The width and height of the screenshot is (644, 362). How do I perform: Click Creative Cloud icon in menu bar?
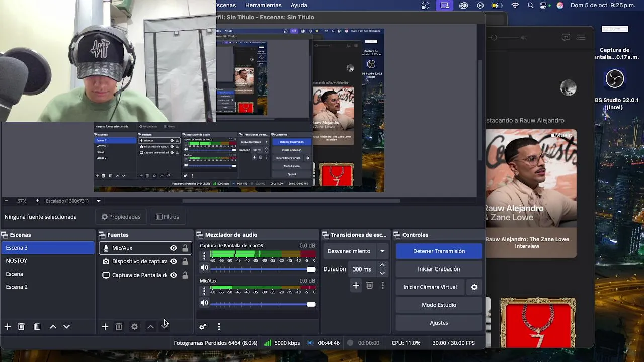(x=463, y=5)
